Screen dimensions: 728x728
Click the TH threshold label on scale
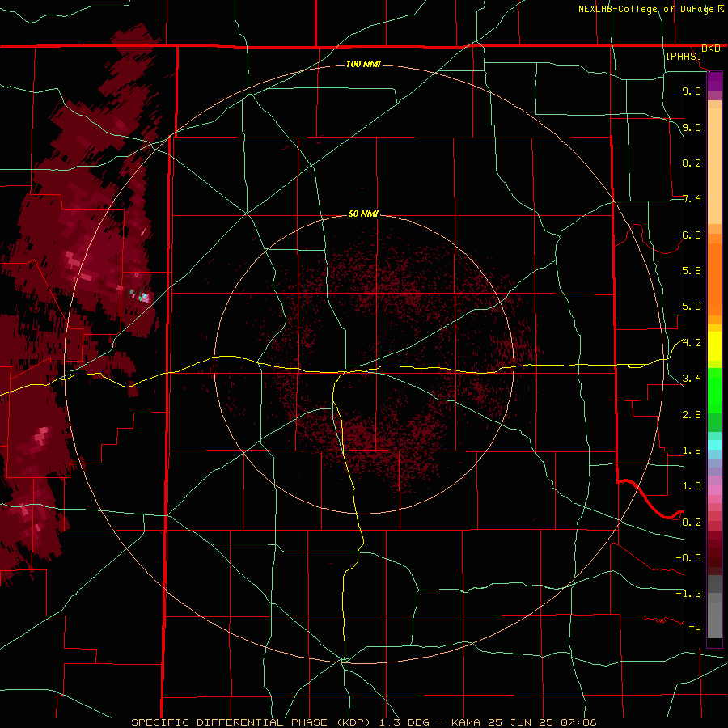[x=695, y=630]
